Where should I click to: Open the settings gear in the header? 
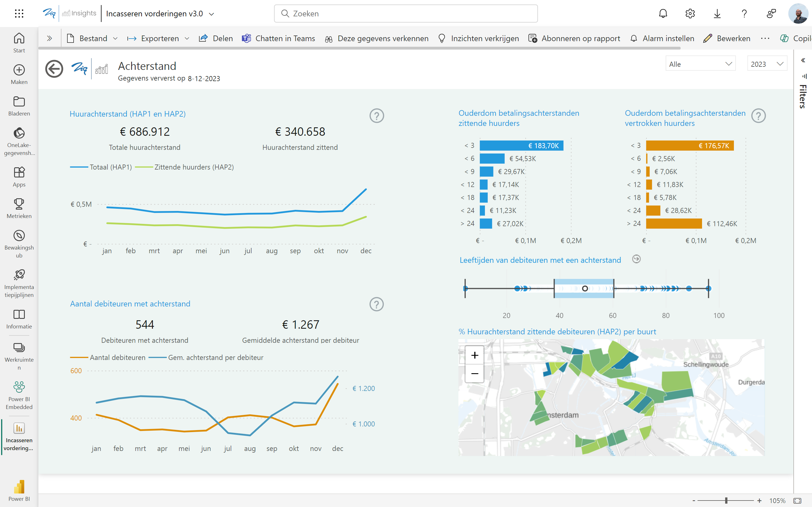[x=690, y=14]
